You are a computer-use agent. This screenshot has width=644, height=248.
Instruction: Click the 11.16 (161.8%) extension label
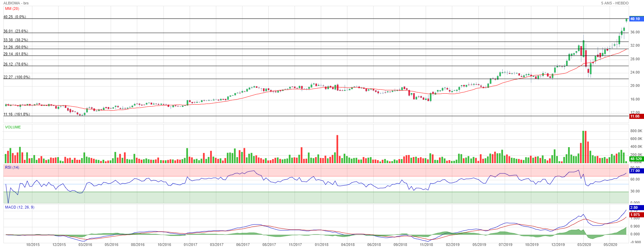pos(17,114)
